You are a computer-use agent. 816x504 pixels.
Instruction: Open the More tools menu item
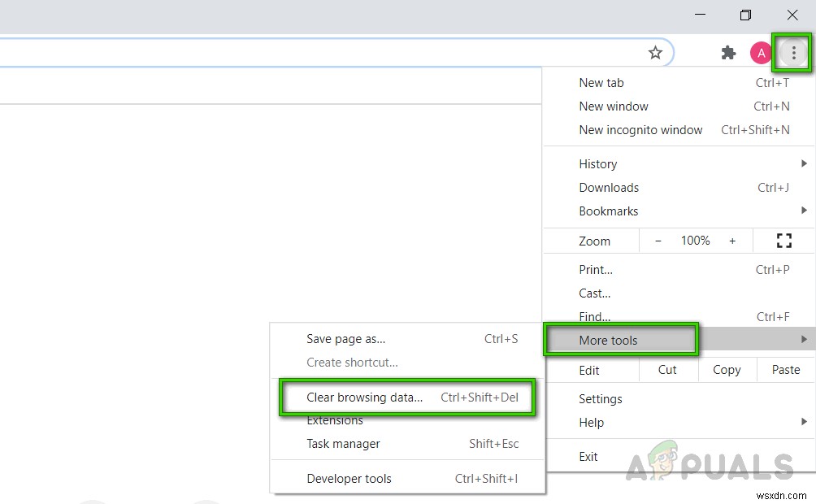coord(679,340)
